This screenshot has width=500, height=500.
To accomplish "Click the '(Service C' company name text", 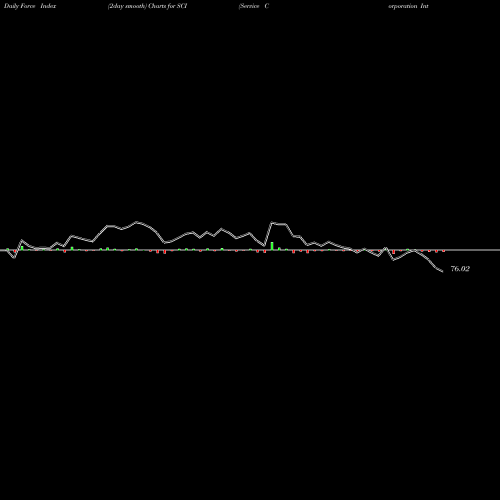I will click(x=254, y=6).
